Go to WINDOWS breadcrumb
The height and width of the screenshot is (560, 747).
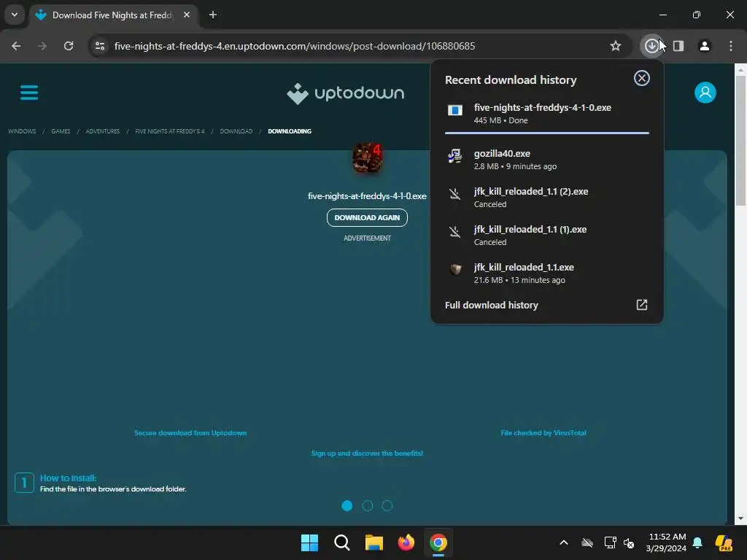point(22,131)
